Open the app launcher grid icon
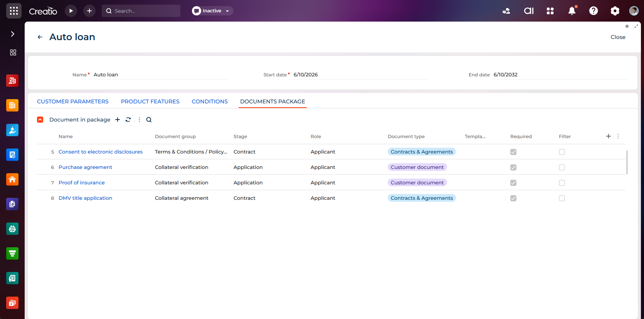 tap(14, 11)
